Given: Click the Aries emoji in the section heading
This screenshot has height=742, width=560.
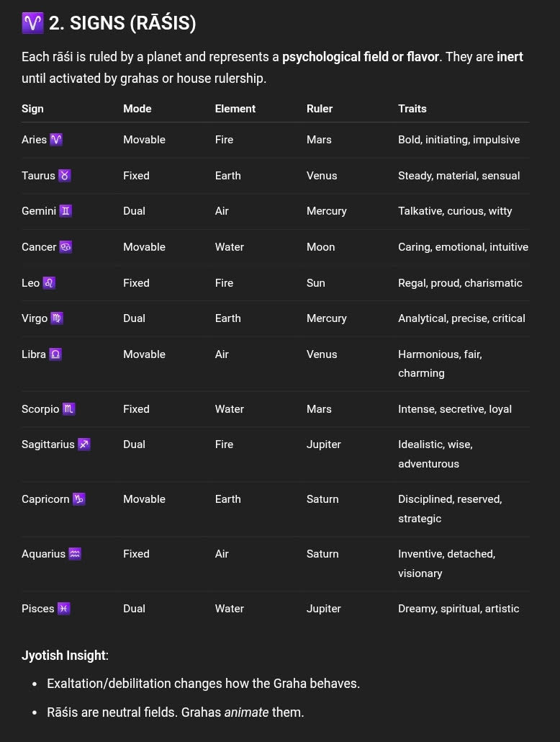Looking at the screenshot, I should point(32,23).
